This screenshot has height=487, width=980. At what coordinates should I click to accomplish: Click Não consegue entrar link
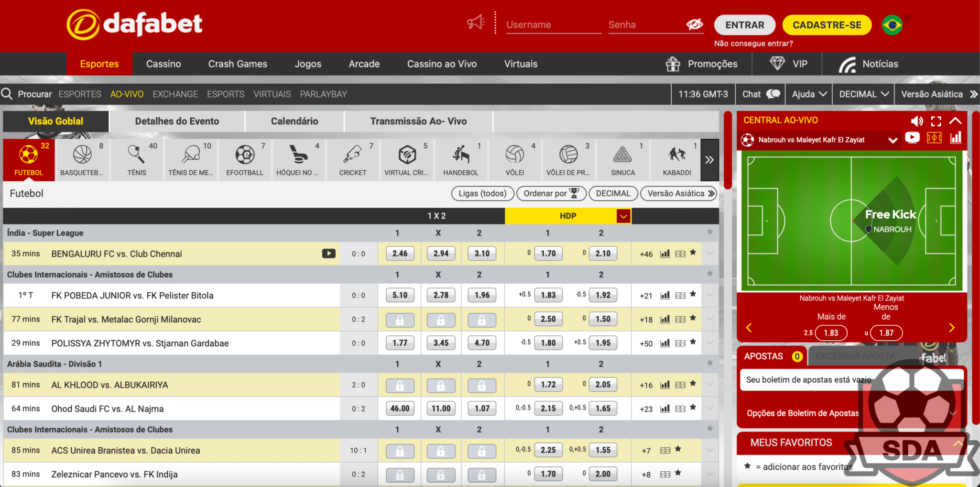point(753,44)
